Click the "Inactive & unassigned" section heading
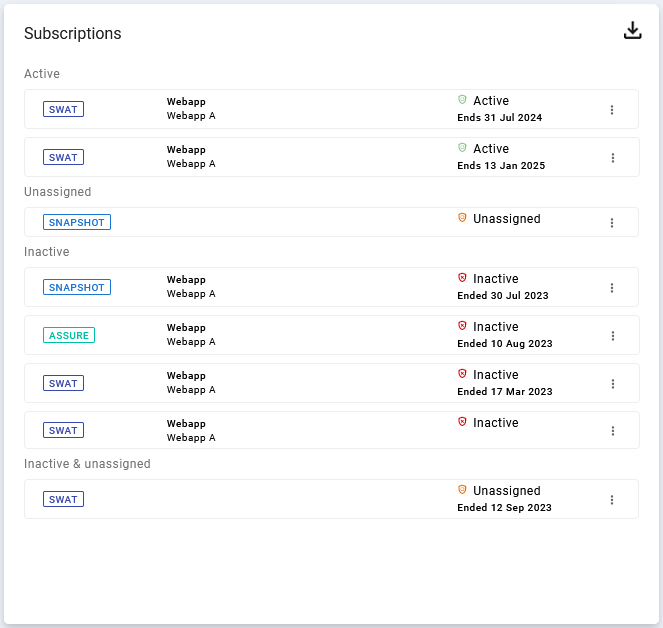This screenshot has height=628, width=663. point(87,464)
